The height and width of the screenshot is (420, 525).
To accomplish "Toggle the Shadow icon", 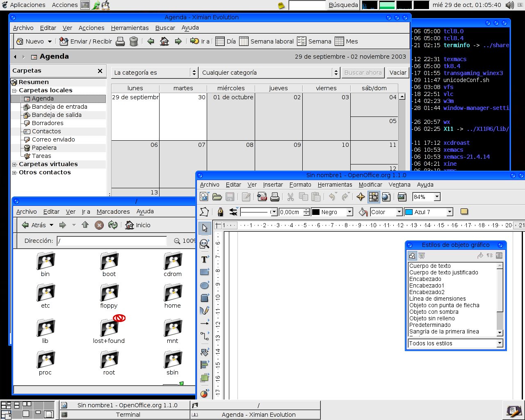I will [x=464, y=212].
